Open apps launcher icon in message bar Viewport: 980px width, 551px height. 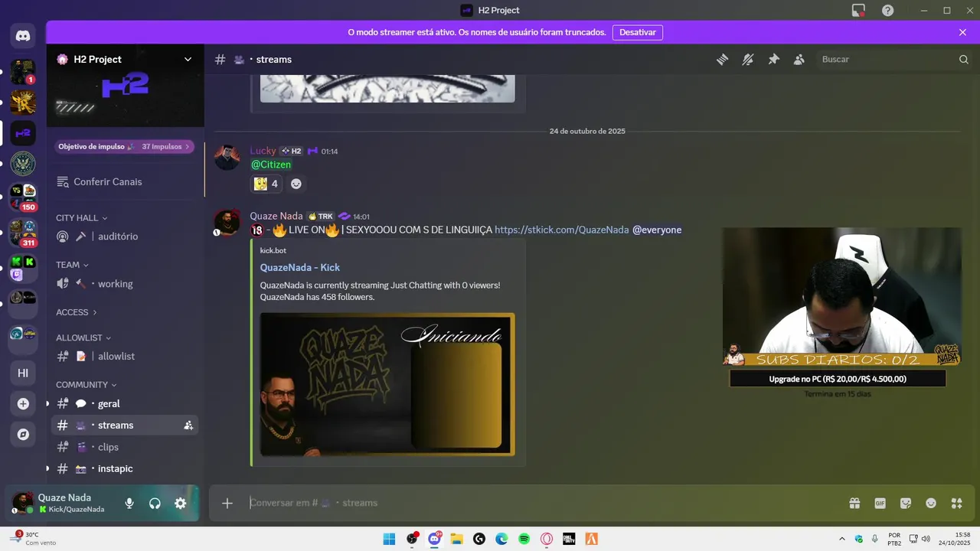956,503
